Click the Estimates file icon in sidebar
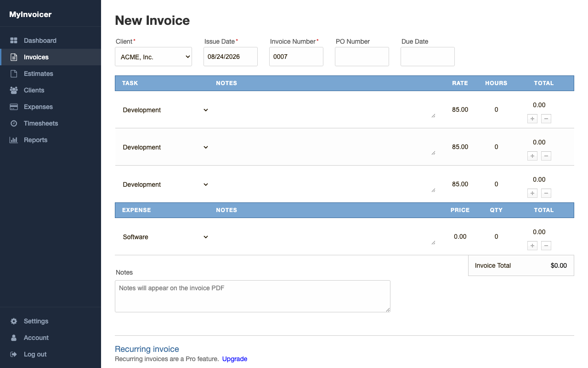This screenshot has height=368, width=588. pyautogui.click(x=14, y=74)
